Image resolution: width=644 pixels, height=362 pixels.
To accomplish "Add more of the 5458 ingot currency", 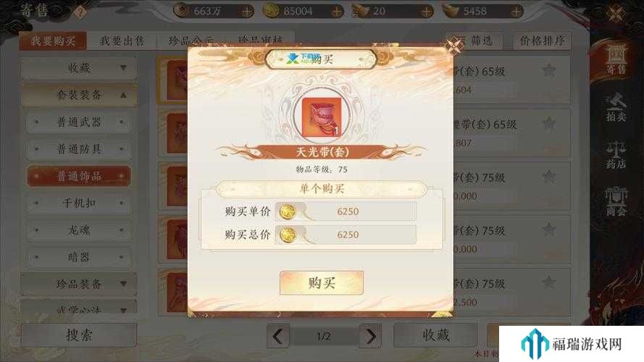I will point(517,12).
